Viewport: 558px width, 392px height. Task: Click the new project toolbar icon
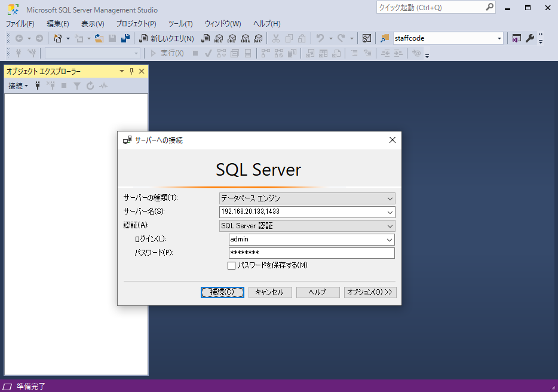click(x=57, y=38)
